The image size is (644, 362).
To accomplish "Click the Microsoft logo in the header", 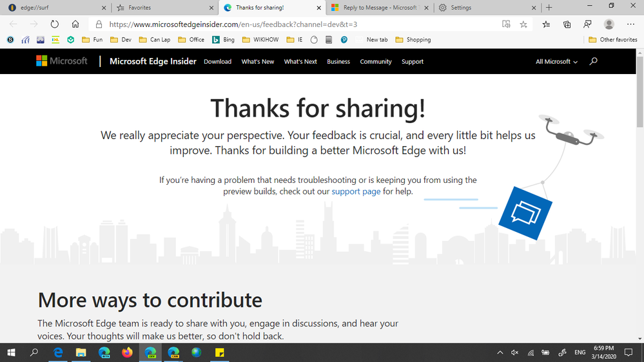I will [62, 61].
